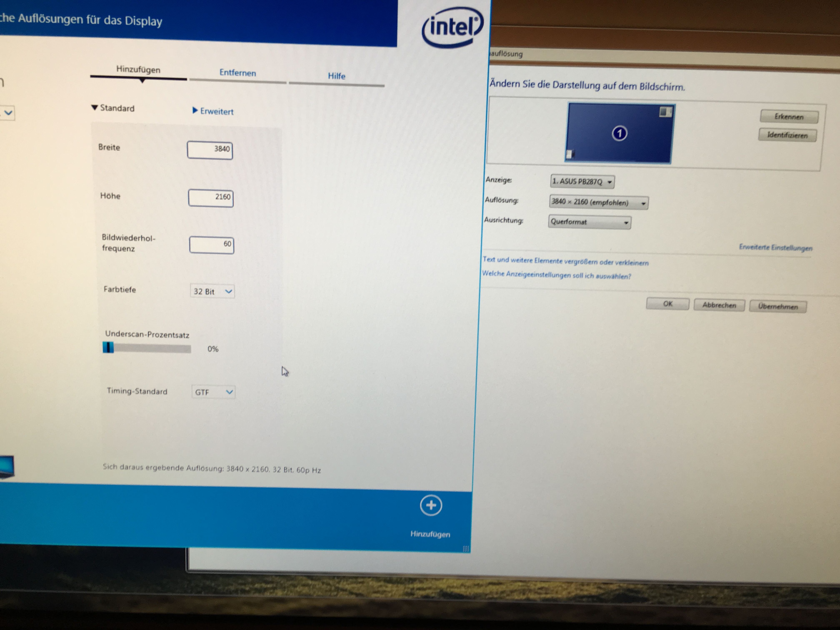The image size is (840, 630).
Task: Open the Farbtiefe 32 Bit dropdown
Action: coord(212,291)
